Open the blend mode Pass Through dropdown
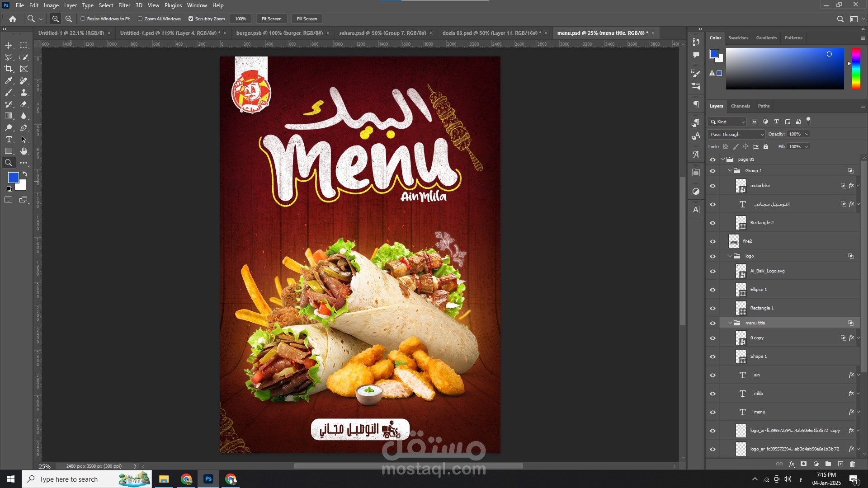868x488 pixels. 736,134
